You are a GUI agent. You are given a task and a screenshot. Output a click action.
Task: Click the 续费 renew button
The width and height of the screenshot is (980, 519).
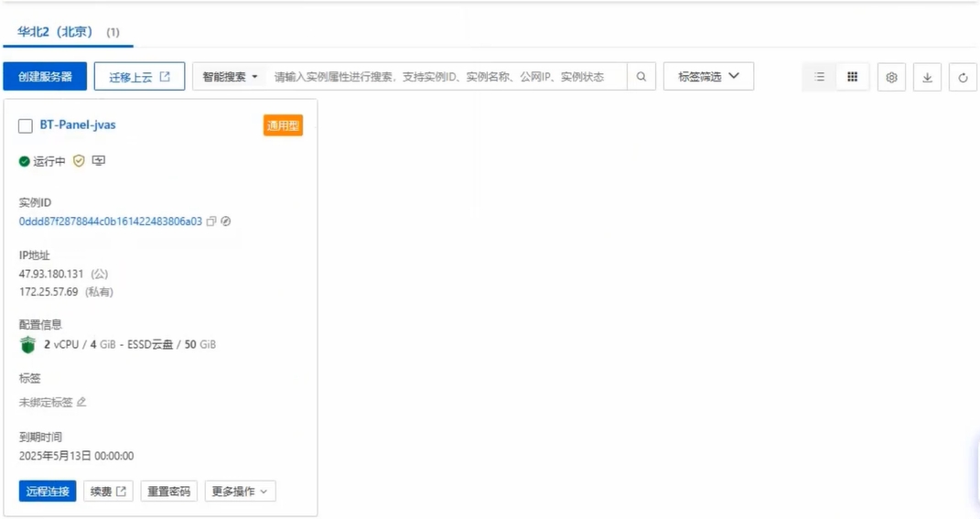[x=108, y=492]
